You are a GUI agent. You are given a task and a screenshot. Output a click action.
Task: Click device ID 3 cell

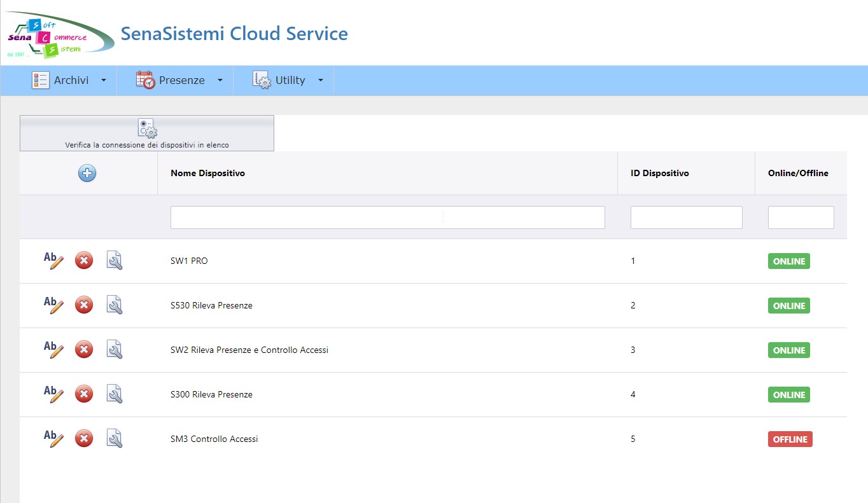click(x=633, y=350)
